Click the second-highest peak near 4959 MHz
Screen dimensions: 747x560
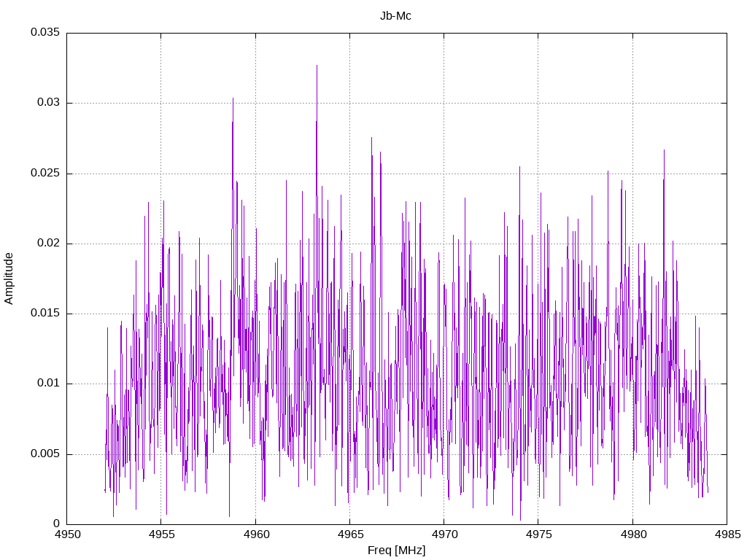tap(233, 99)
